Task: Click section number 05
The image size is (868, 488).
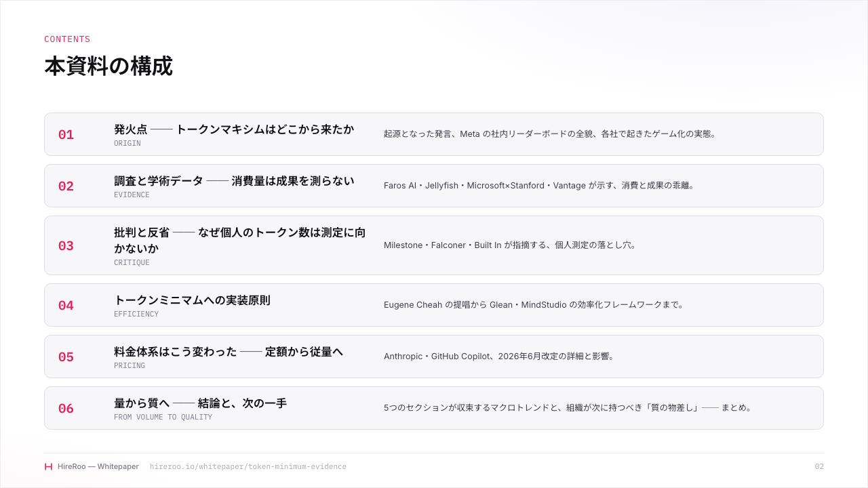Action: coord(66,357)
